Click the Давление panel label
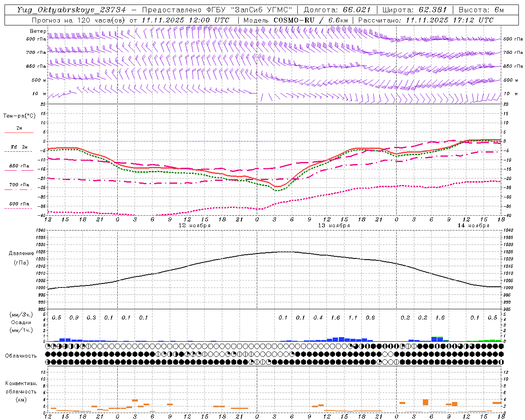This screenshot has width=525, height=420. (x=21, y=253)
